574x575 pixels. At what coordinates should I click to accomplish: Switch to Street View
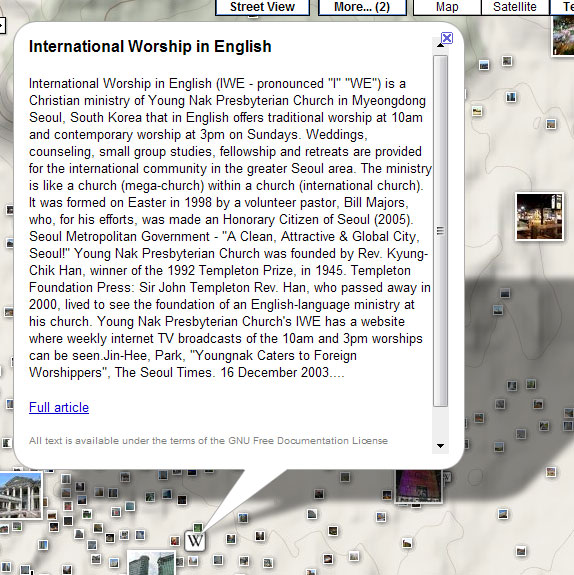coord(262,7)
